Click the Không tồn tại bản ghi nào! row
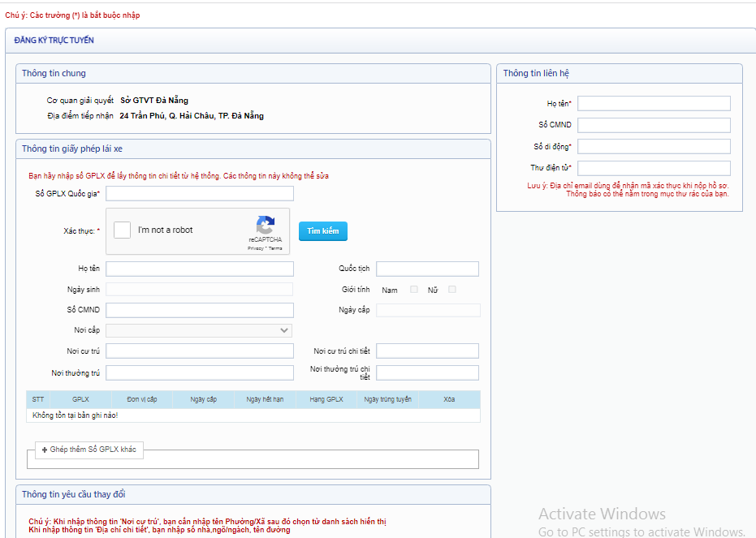756x538 pixels. coord(253,415)
